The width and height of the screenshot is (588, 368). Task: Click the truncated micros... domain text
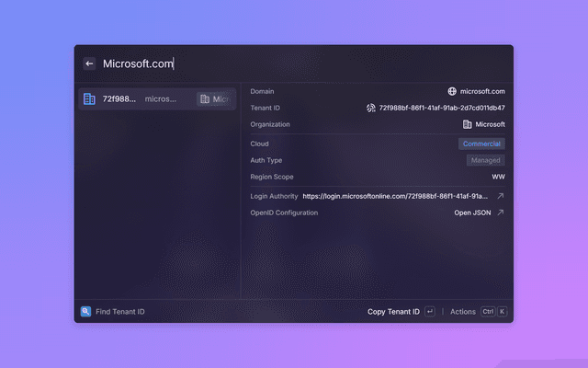161,98
